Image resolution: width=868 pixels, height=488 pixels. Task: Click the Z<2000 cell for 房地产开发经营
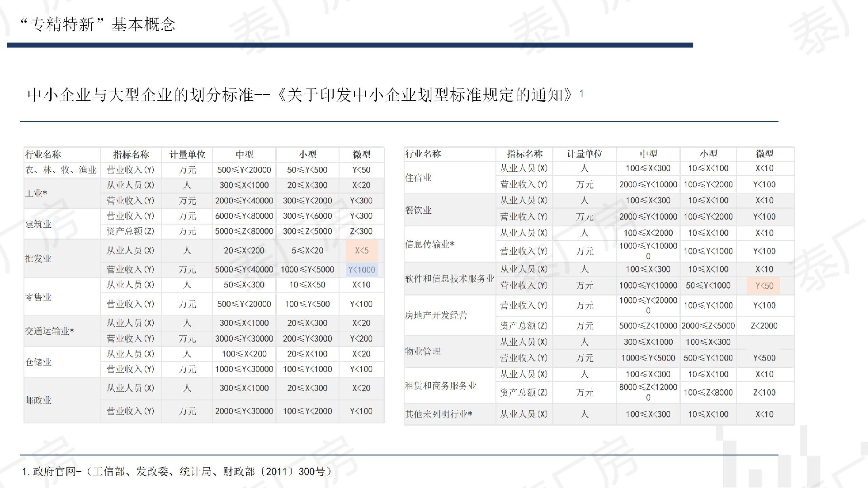[x=764, y=326]
